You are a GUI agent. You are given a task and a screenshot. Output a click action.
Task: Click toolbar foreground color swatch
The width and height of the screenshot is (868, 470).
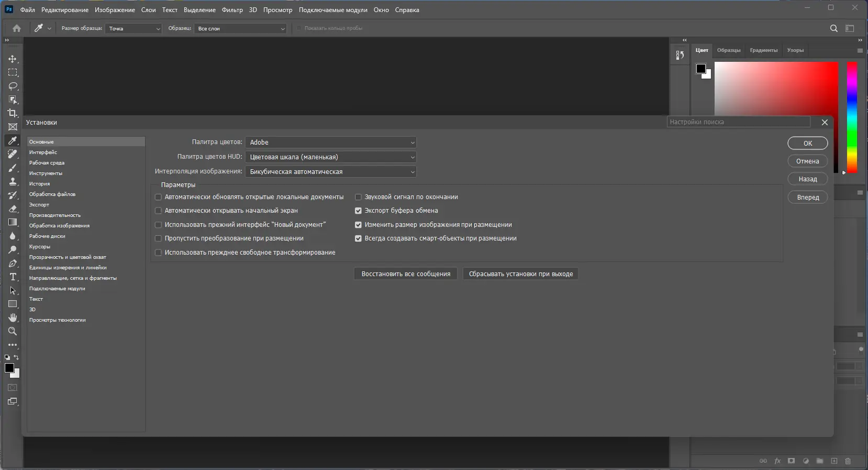tap(9, 368)
